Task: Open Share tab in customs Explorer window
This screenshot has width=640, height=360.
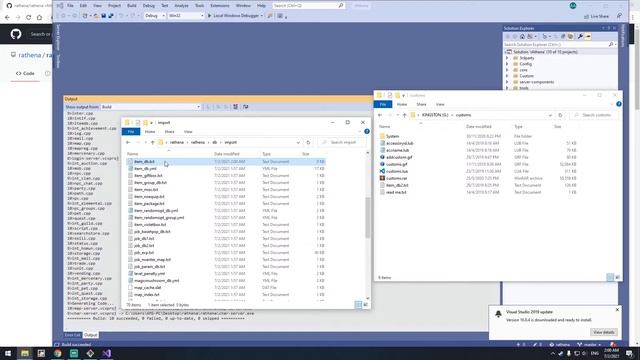Action: click(421, 104)
